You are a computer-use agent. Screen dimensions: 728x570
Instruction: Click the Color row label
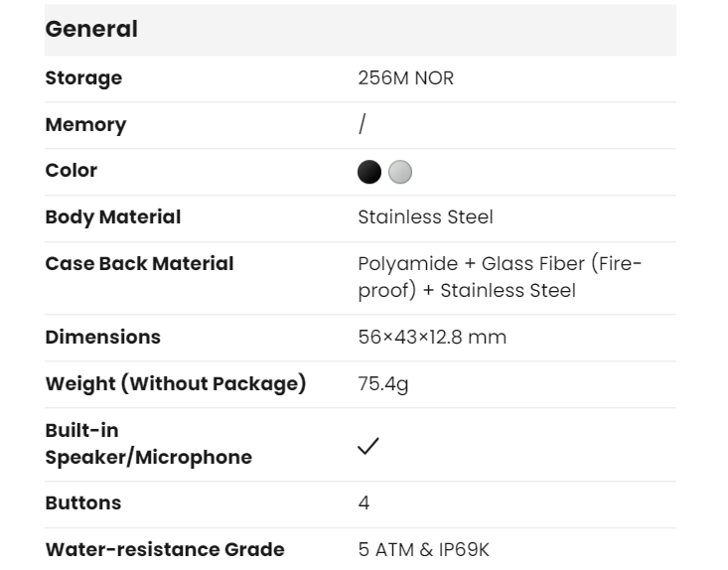pyautogui.click(x=72, y=171)
